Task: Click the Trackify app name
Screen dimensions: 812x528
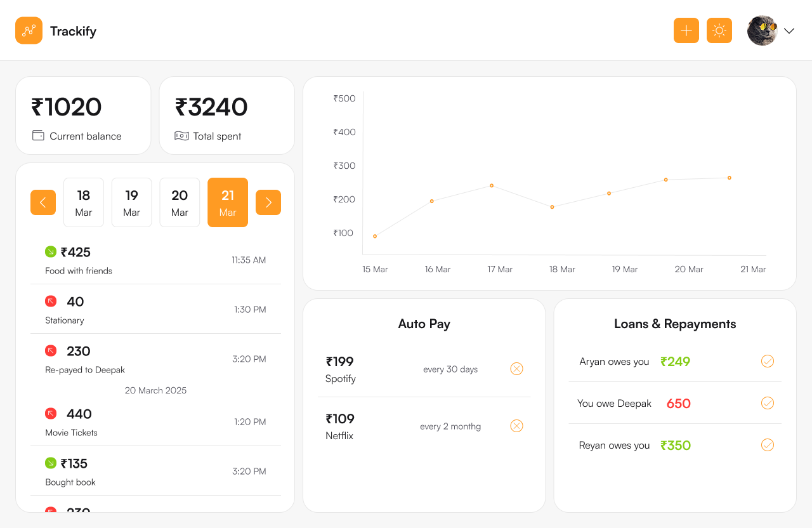Action: (x=73, y=31)
